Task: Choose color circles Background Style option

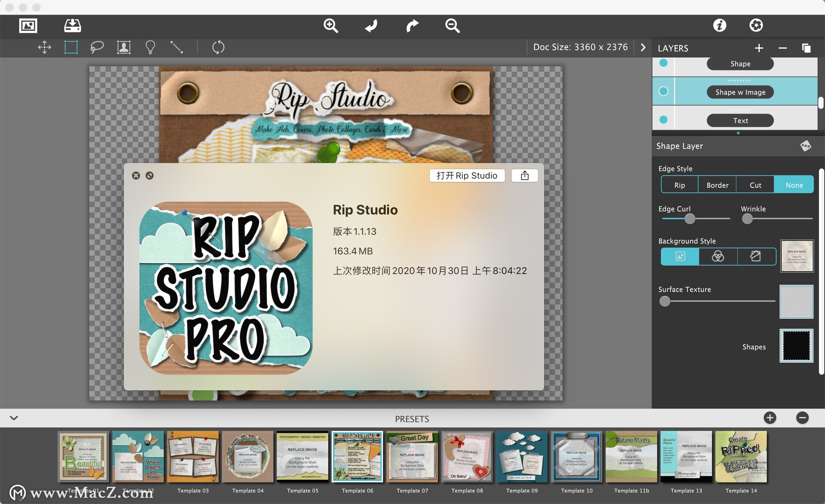Action: point(718,257)
